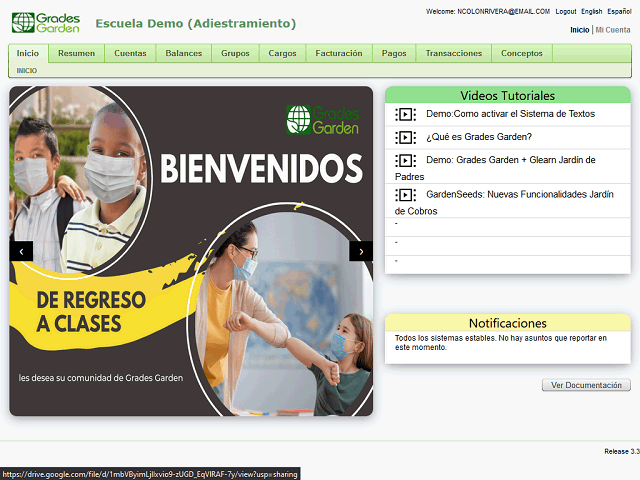Screen dimensions: 640x480
Task: Click the Notificaciones panel header
Action: click(508, 323)
